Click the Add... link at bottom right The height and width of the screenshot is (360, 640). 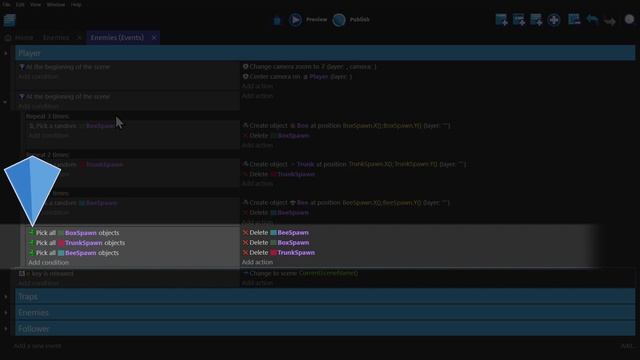[627, 346]
